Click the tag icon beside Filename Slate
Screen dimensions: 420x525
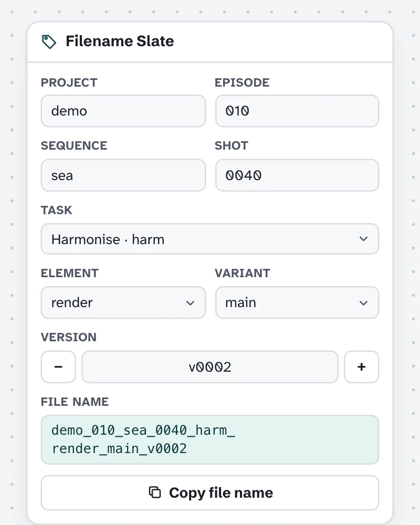[49, 41]
